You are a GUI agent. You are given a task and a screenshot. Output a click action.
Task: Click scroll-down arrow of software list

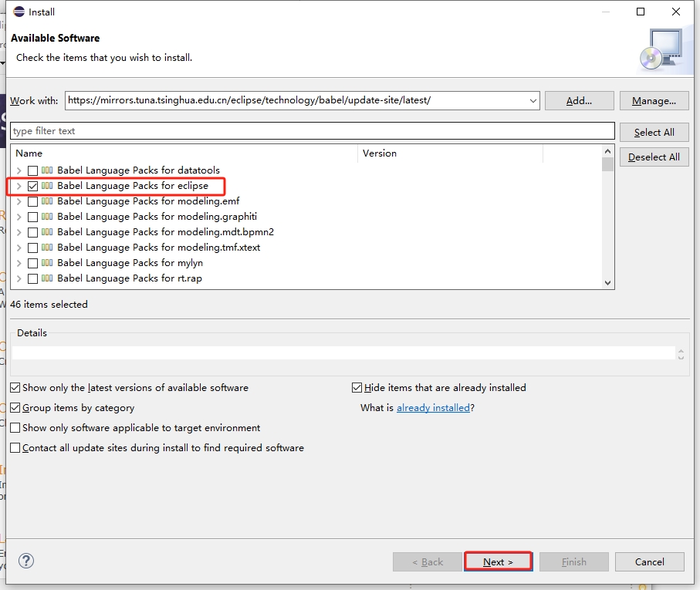pos(607,283)
